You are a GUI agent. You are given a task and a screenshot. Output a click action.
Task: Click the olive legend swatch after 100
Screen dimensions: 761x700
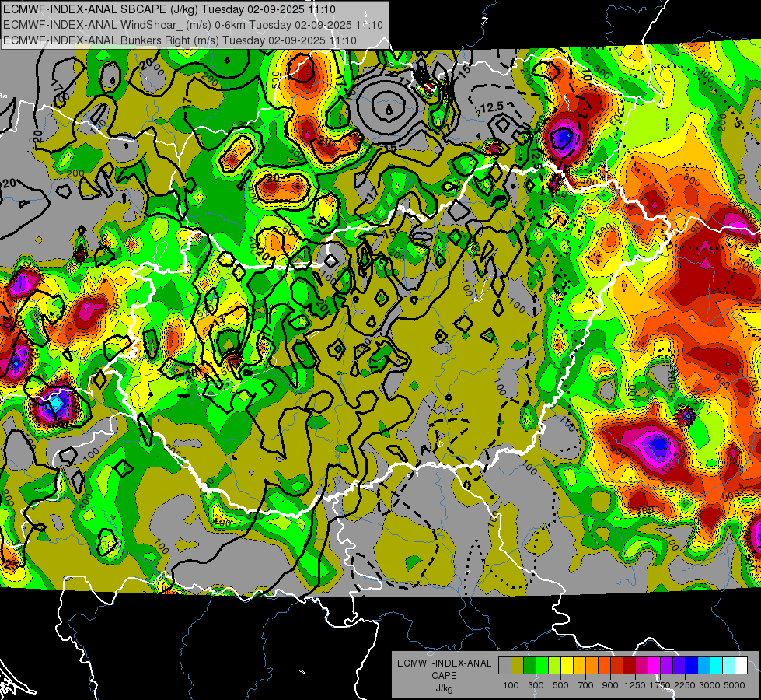[x=518, y=666]
